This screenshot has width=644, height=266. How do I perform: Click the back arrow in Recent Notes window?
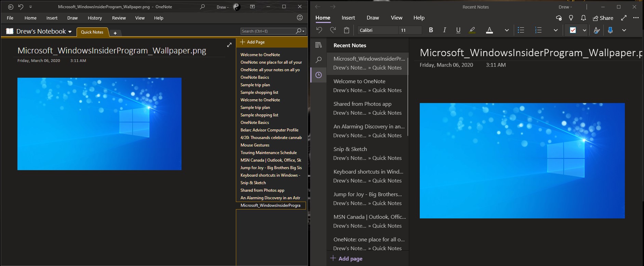(x=318, y=7)
